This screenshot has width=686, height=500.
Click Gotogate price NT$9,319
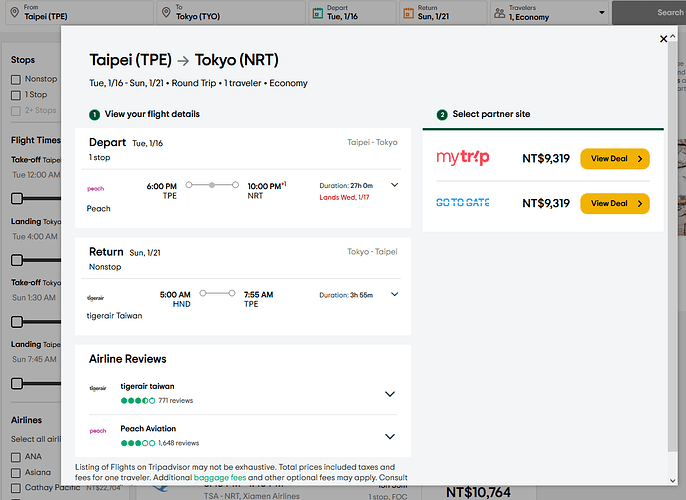546,203
